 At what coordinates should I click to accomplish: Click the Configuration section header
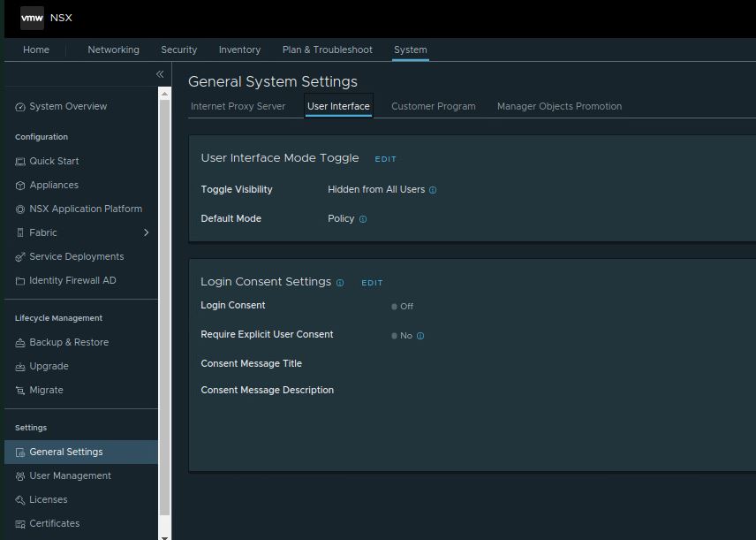42,137
